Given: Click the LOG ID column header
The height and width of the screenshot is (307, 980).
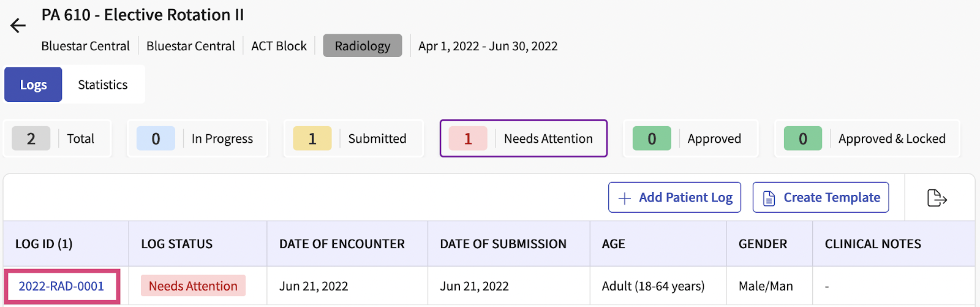Looking at the screenshot, I should [44, 244].
